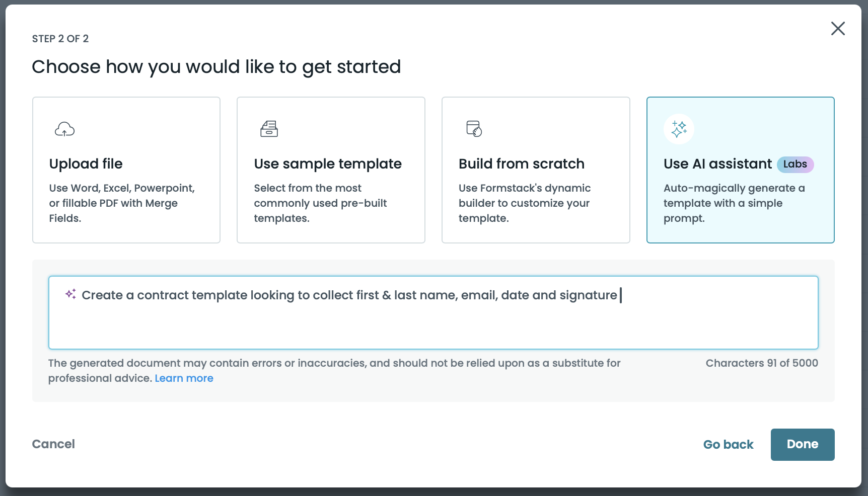
Task: Click the Use sample template printer icon
Action: (269, 129)
